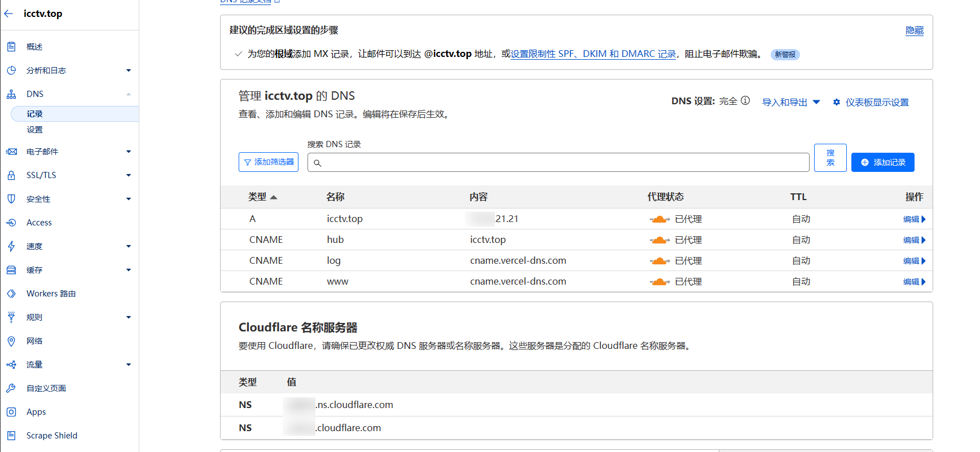Click the Access sidebar icon
Image resolution: width=980 pixels, height=452 pixels.
[x=11, y=223]
